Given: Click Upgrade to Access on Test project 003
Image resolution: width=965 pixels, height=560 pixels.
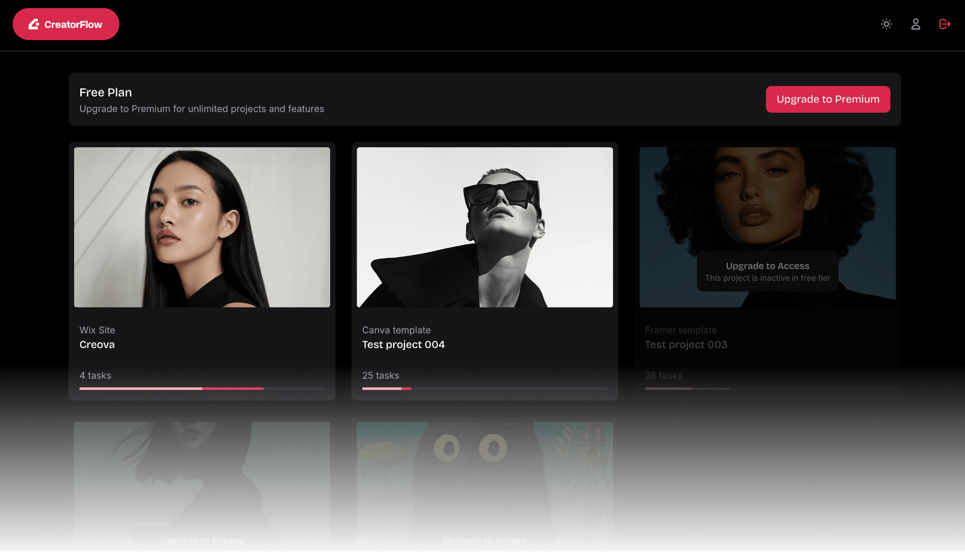Looking at the screenshot, I should (767, 266).
